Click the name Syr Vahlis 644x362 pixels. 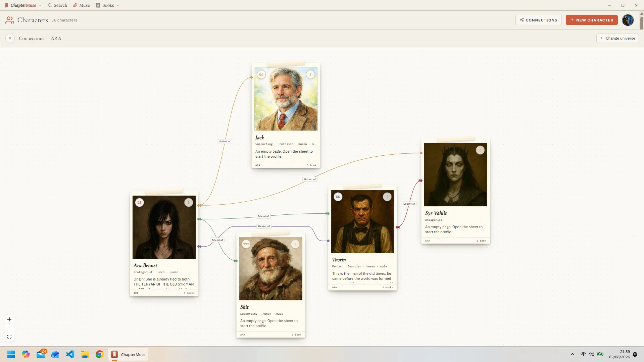[436, 213]
